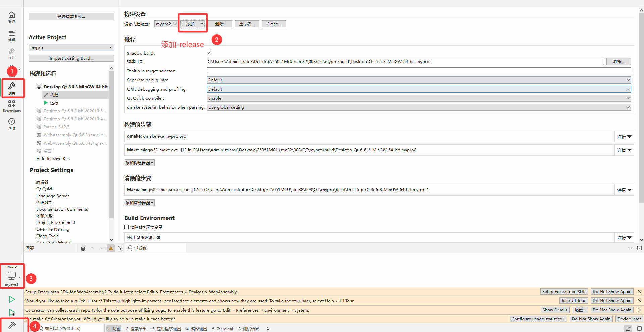The width and height of the screenshot is (644, 332).
Task: Click the green Run button
Action: click(12, 299)
